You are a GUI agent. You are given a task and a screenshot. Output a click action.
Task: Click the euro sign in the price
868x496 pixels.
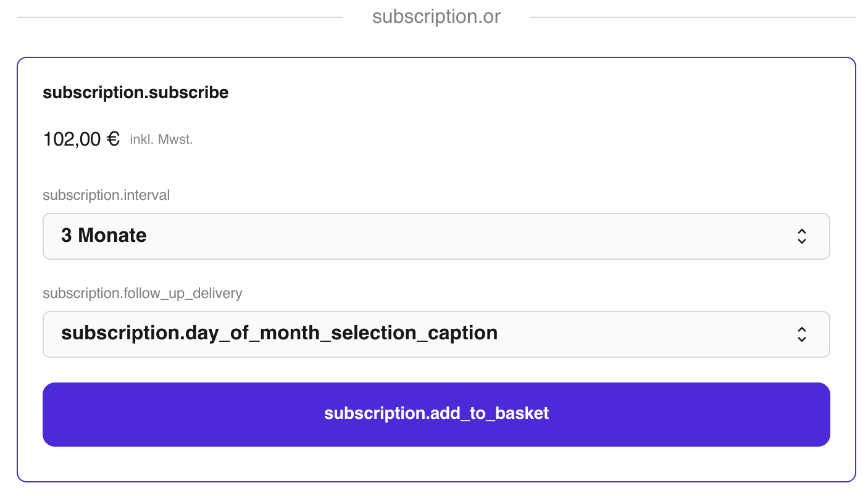[113, 139]
